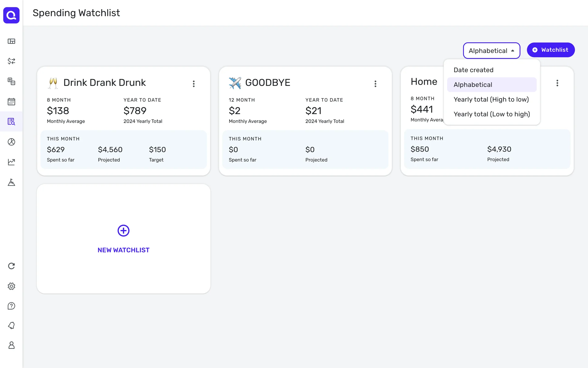Choose Yearly total (High to low) option

click(491, 99)
